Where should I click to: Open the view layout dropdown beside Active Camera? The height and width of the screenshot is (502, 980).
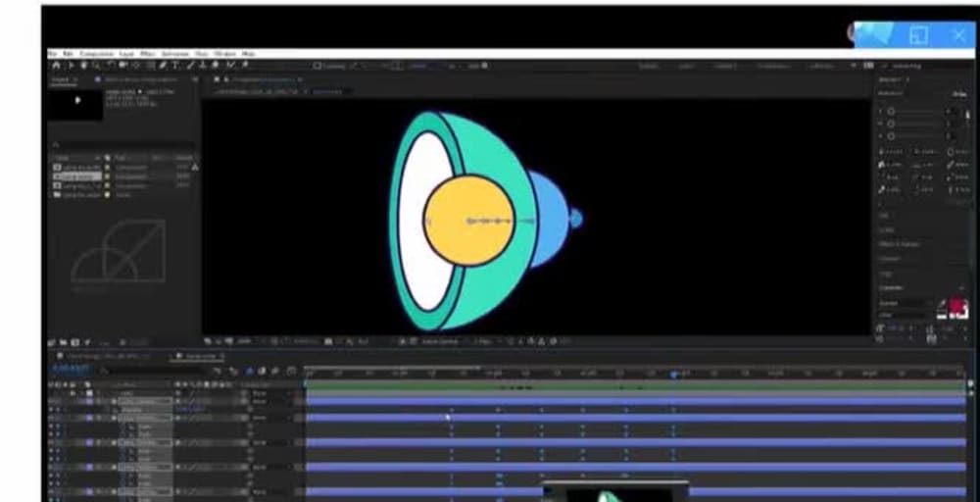point(482,341)
